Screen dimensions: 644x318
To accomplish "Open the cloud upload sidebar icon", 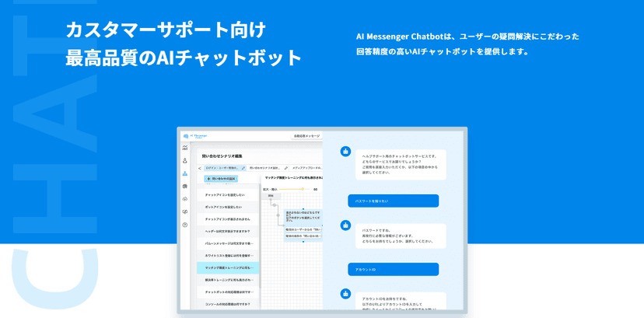I will pyautogui.click(x=185, y=199).
